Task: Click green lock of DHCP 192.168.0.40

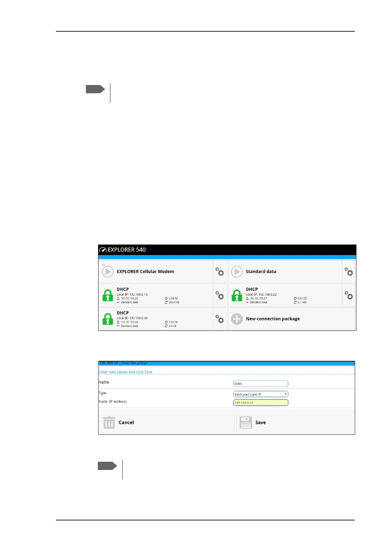Action: pos(108,319)
